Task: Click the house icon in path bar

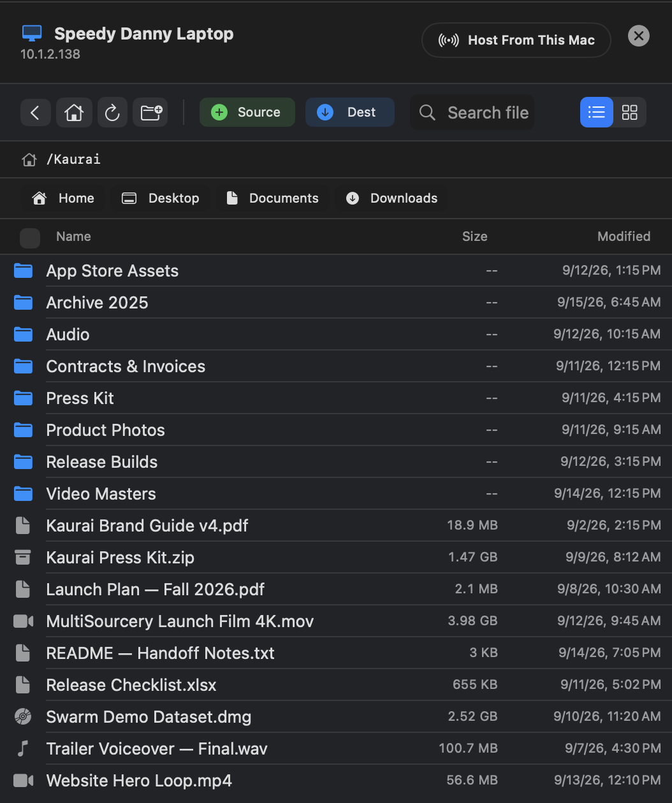Action: pos(29,159)
